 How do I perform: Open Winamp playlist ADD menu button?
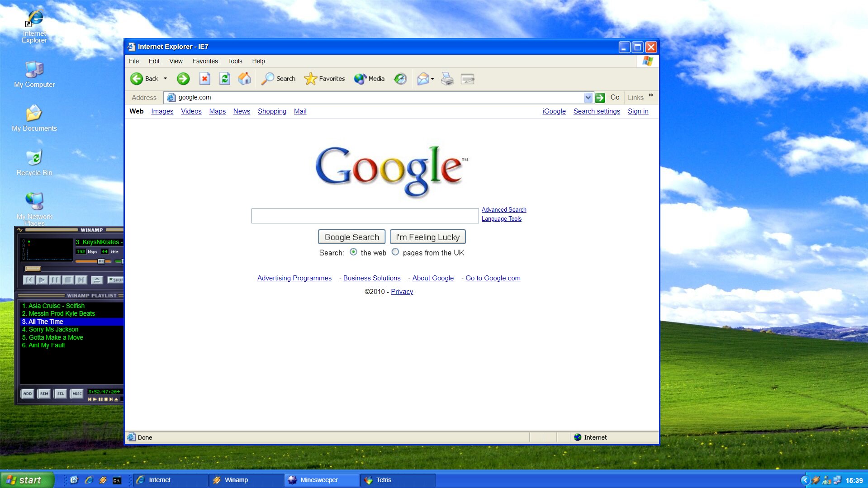tap(28, 393)
